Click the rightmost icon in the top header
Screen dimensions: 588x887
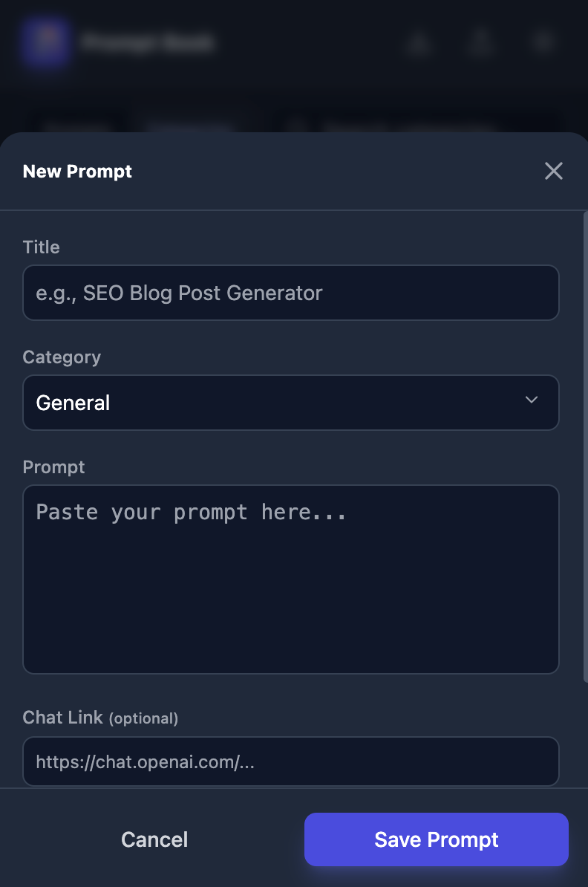point(543,42)
